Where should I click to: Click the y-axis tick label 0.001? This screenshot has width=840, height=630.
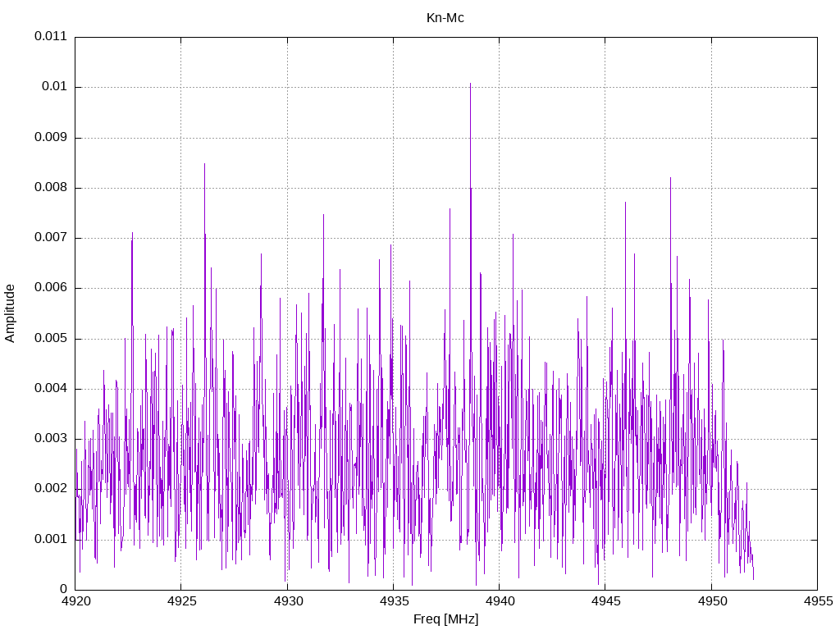(51, 539)
